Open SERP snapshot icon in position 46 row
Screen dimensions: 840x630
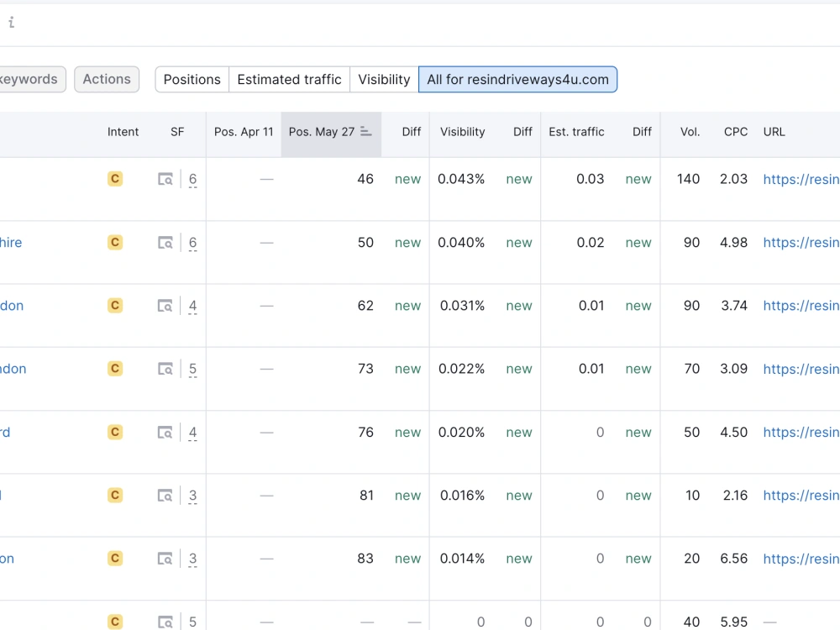coord(165,179)
